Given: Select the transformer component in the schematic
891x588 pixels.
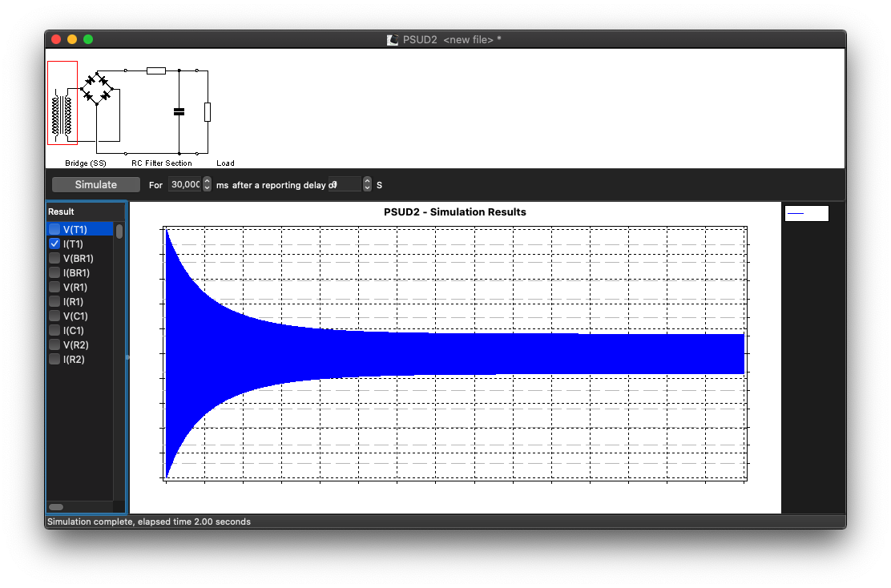Looking at the screenshot, I should coord(62,103).
